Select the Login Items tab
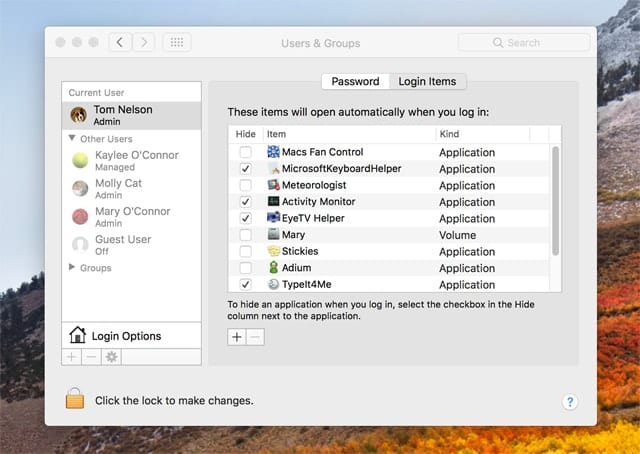Screen dimensions: 640x454 [x=427, y=81]
